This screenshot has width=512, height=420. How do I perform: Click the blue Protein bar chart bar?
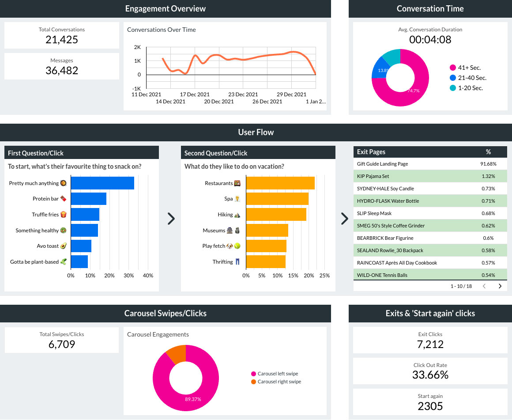(88, 199)
